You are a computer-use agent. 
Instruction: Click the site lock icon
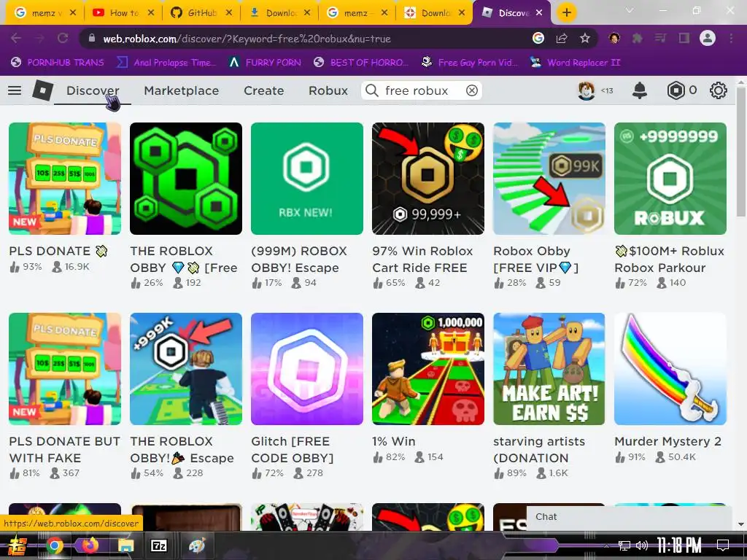point(92,39)
